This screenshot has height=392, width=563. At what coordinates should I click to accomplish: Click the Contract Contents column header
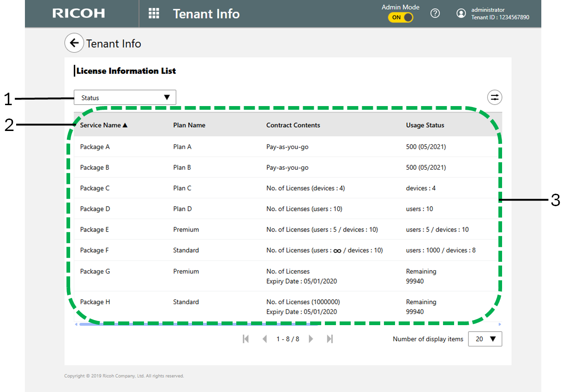tap(293, 125)
